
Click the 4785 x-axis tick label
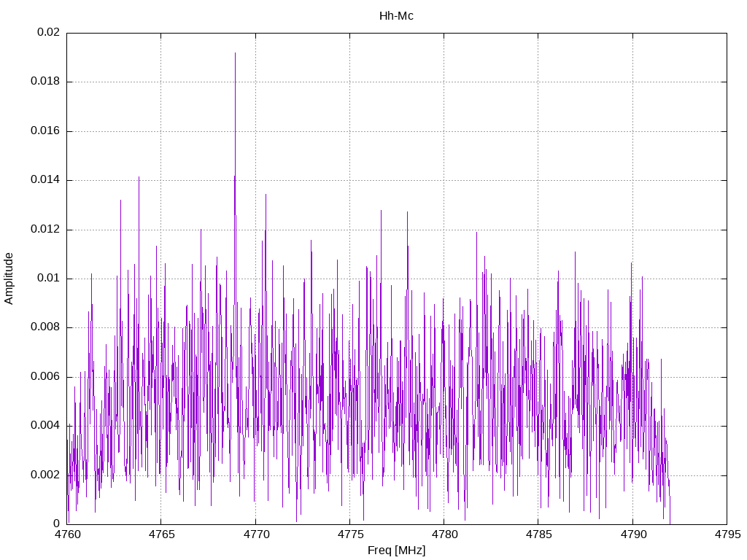tap(539, 534)
